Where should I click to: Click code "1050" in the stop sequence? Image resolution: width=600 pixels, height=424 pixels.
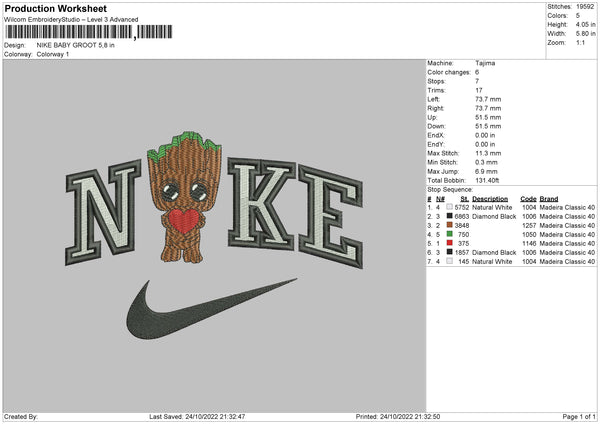(x=529, y=235)
